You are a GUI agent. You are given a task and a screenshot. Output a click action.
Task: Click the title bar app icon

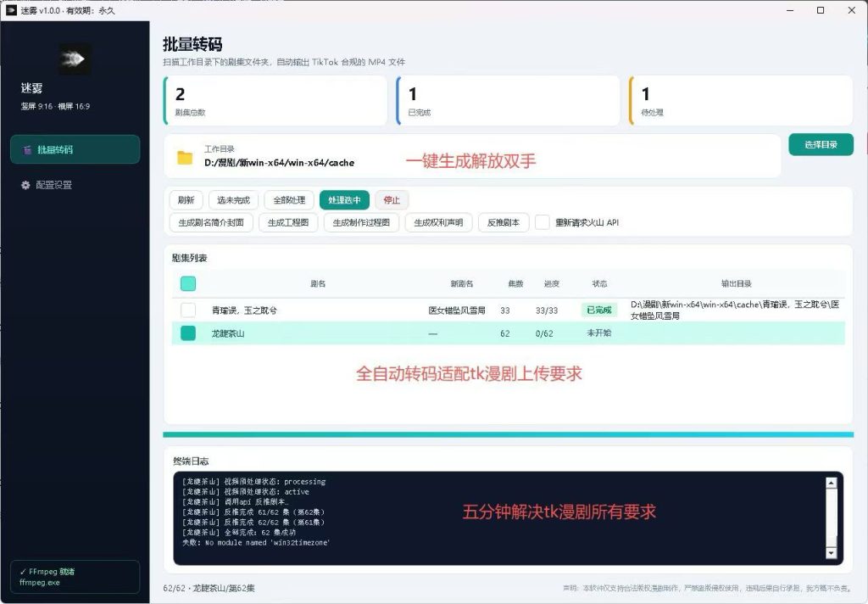tap(11, 10)
